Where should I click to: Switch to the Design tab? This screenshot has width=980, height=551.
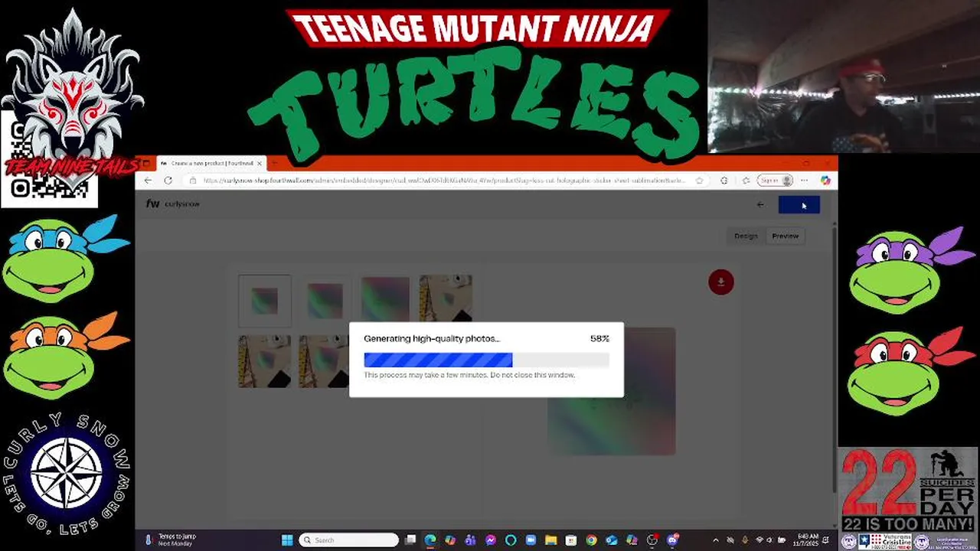[746, 236]
